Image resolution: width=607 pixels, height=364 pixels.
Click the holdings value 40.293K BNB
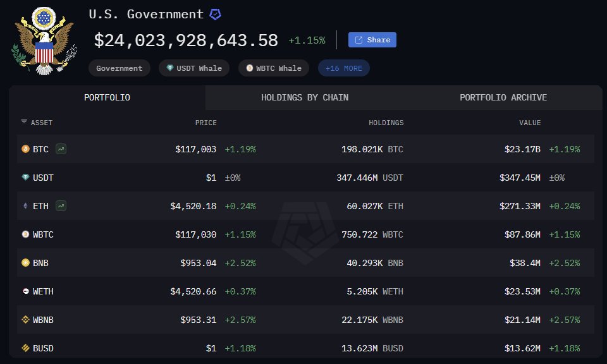375,263
